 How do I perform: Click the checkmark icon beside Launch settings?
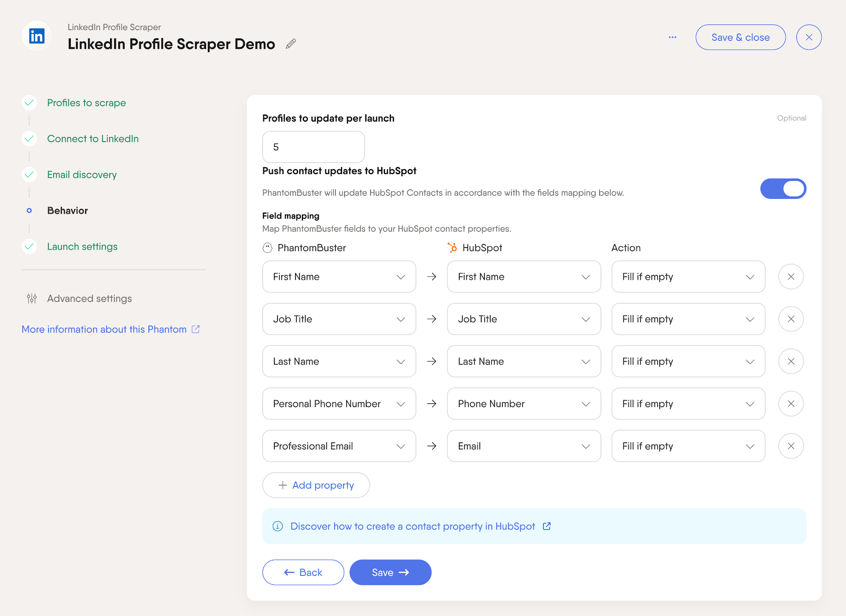[29, 246]
